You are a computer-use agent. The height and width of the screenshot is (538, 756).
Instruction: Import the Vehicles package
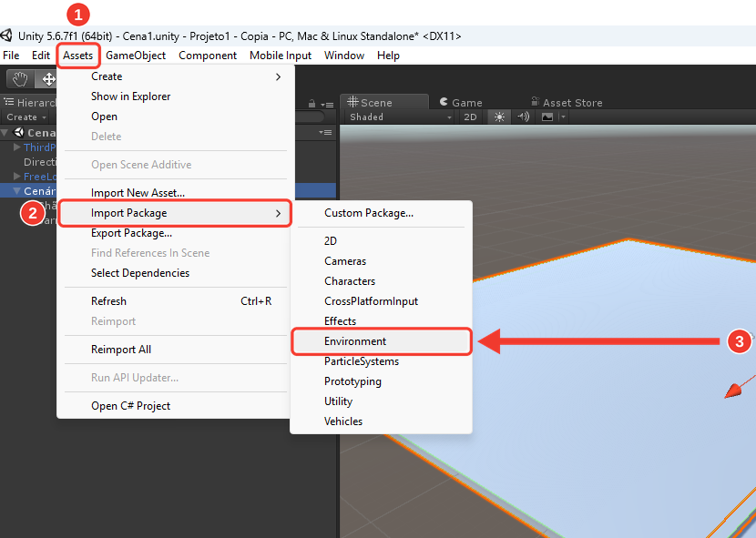[x=381, y=421]
